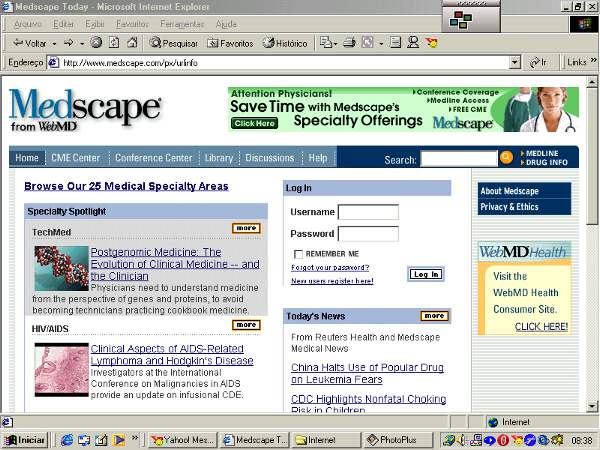The width and height of the screenshot is (600, 450).
Task: Open the Help tab on Medscape navigation
Action: [x=318, y=158]
